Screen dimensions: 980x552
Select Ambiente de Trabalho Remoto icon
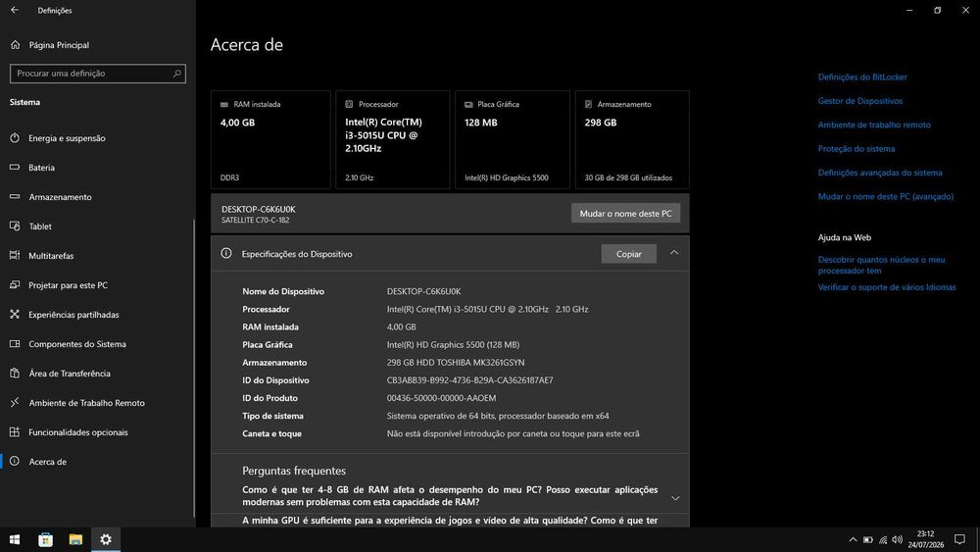click(15, 403)
